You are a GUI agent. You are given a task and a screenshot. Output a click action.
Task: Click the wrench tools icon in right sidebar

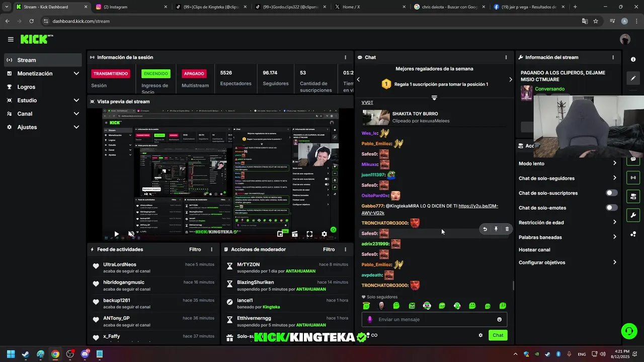[633, 215]
